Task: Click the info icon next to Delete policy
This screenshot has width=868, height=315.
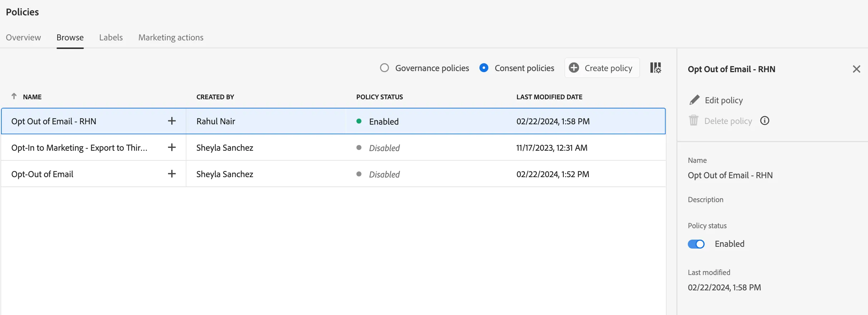Action: coord(765,121)
